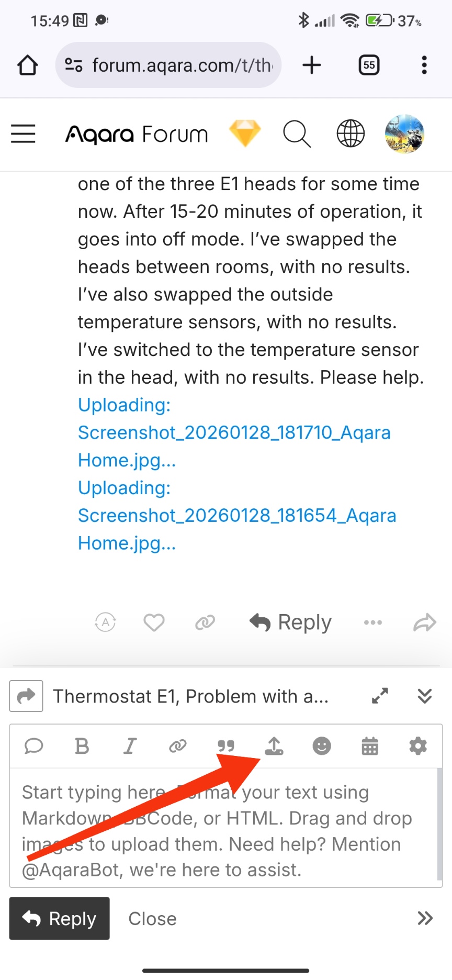452x980 pixels.
Task: Open the forum search
Action: (x=297, y=134)
